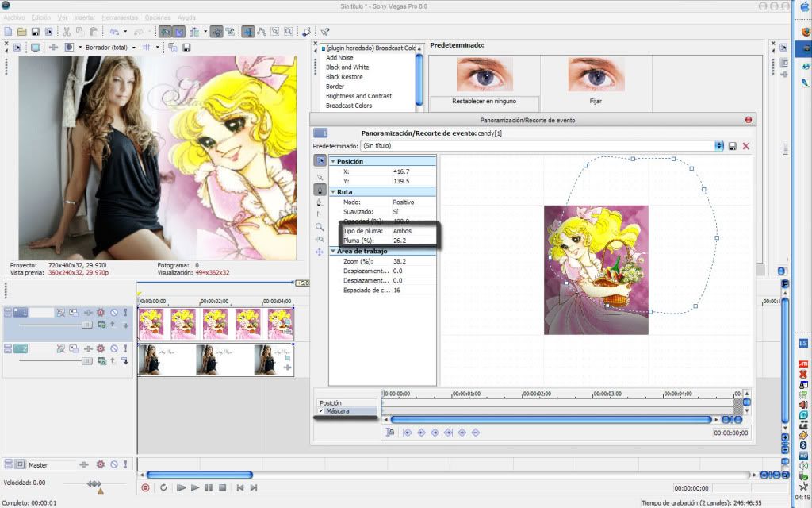Go to start of the project
This screenshot has height=508, width=812.
point(239,487)
